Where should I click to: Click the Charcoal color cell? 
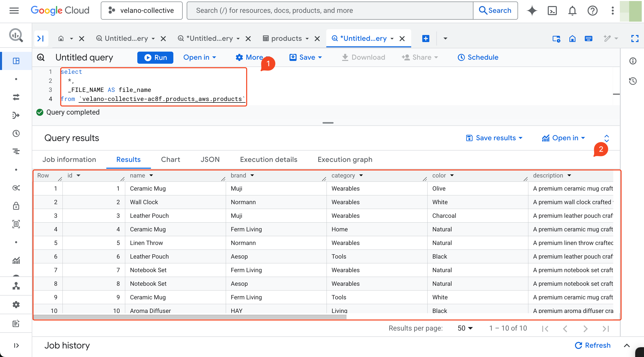click(478, 216)
